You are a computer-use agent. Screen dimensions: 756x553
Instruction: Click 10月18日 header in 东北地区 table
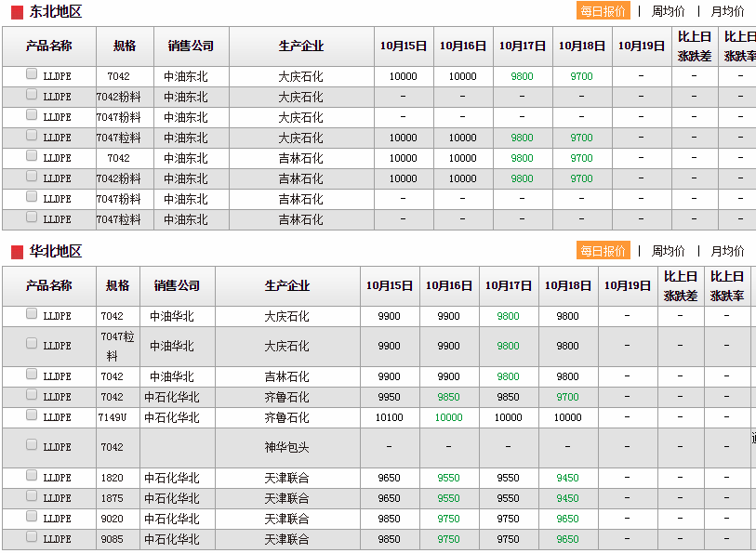click(582, 46)
